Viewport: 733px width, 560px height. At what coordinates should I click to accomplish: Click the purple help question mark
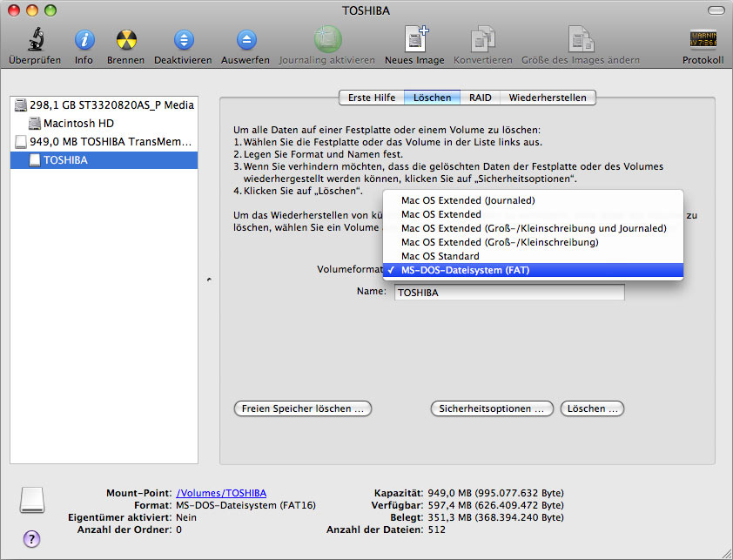(x=32, y=539)
